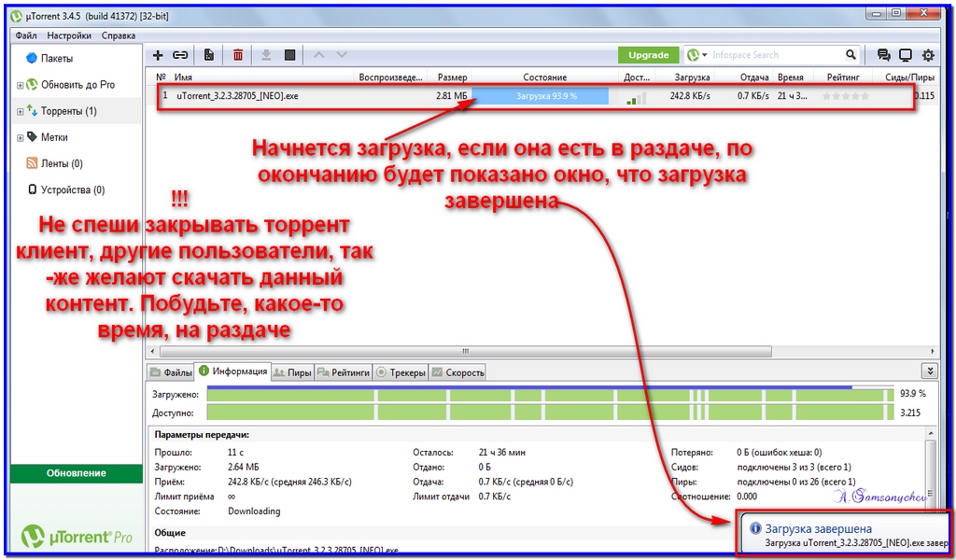Open Preferences gear icon
Screen dimensions: 956x560
[x=928, y=55]
